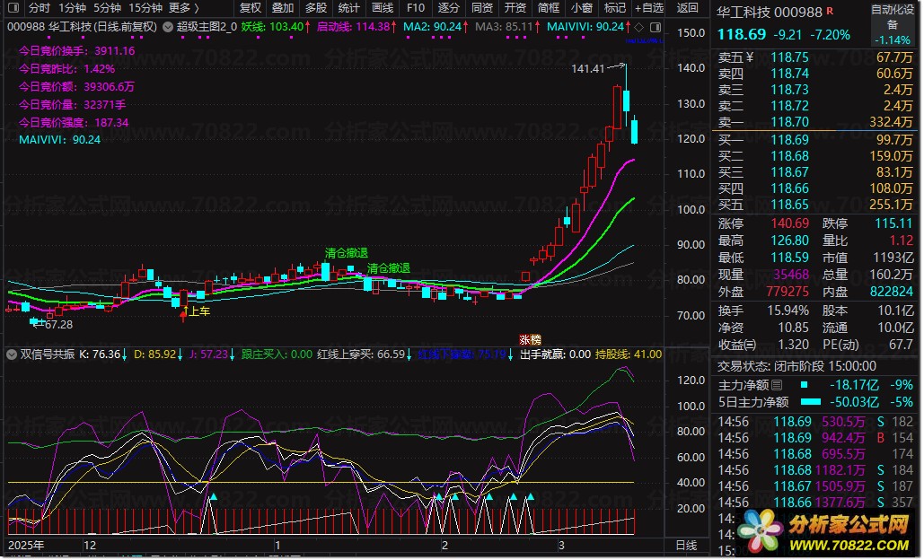Click the 跟庄买入: 0.00 indicator label
This screenshot has width=924, height=560.
277,354
